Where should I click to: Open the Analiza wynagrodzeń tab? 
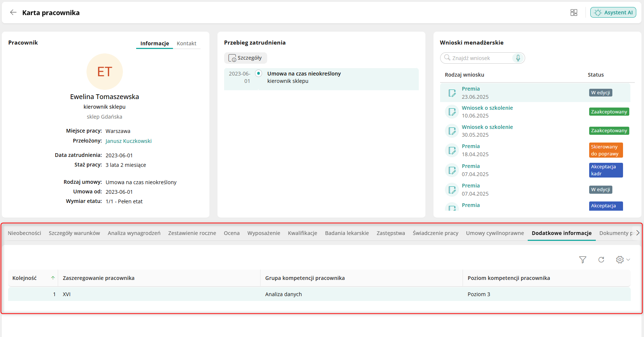pyautogui.click(x=134, y=233)
